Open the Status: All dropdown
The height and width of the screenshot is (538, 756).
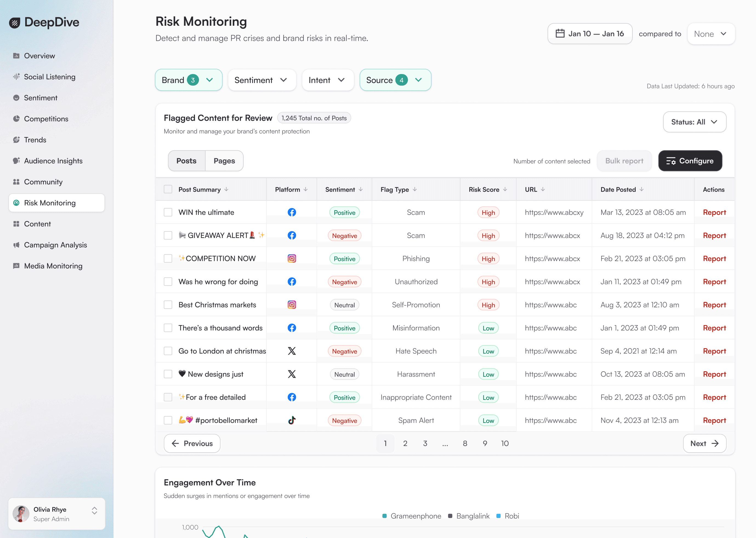click(694, 122)
